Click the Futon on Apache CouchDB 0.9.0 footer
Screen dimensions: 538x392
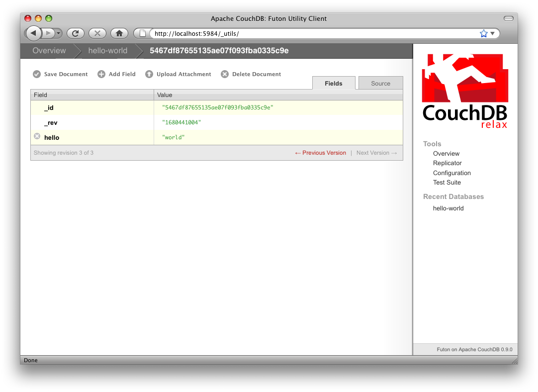[x=474, y=349]
